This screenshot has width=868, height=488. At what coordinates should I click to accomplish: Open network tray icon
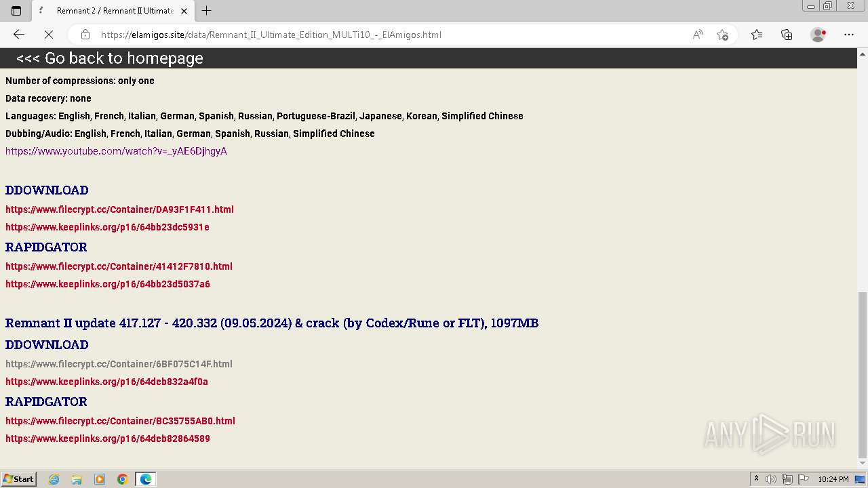tap(787, 479)
